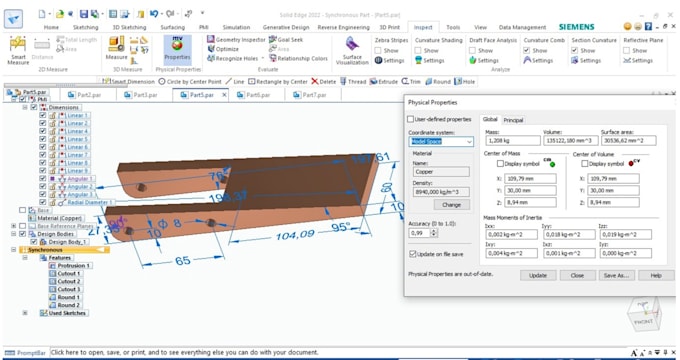
Task: Open Zebra Stripes Settings
Action: pyautogui.click(x=389, y=60)
